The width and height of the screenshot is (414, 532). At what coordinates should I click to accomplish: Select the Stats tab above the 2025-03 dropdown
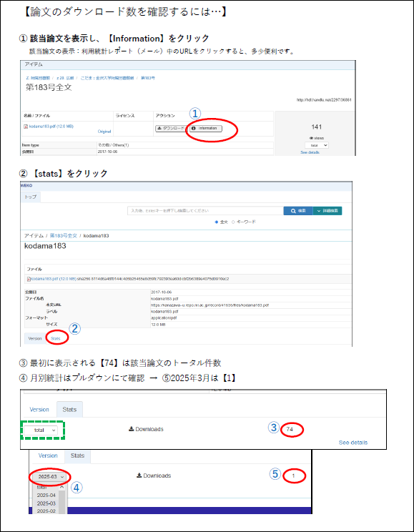[x=77, y=455]
